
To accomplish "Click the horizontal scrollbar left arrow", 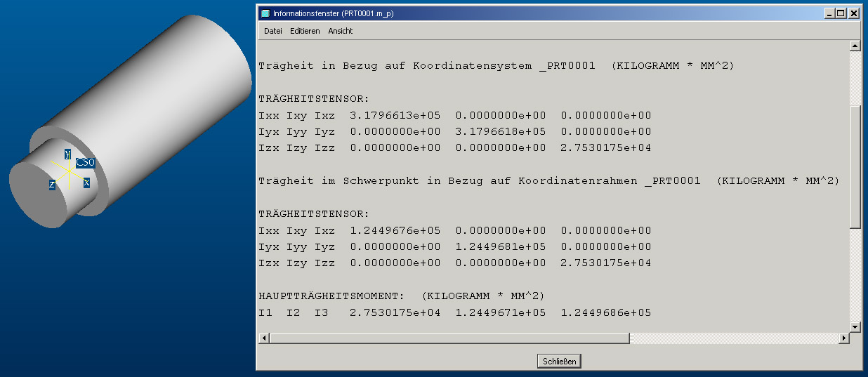I will coord(264,338).
